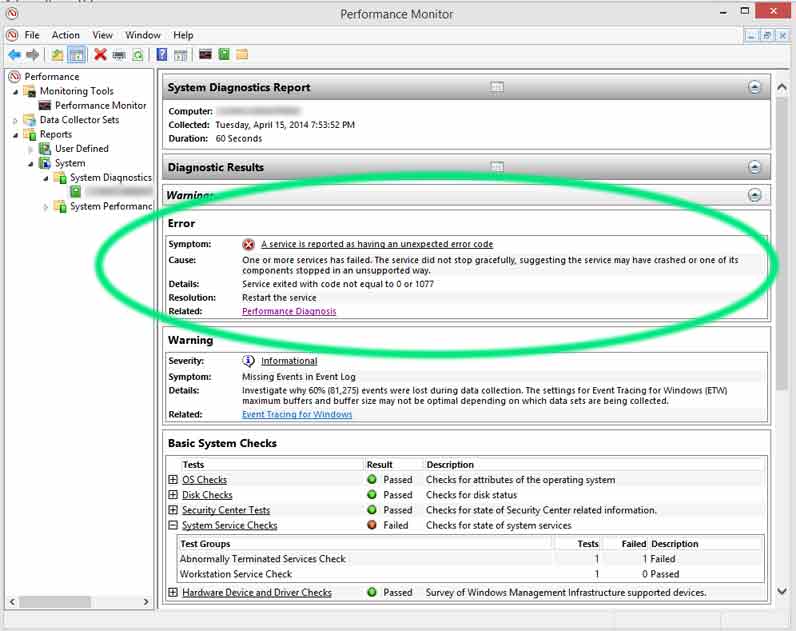Click the tree pane horizontal scroll left arrow
796x631 pixels.
(12, 602)
